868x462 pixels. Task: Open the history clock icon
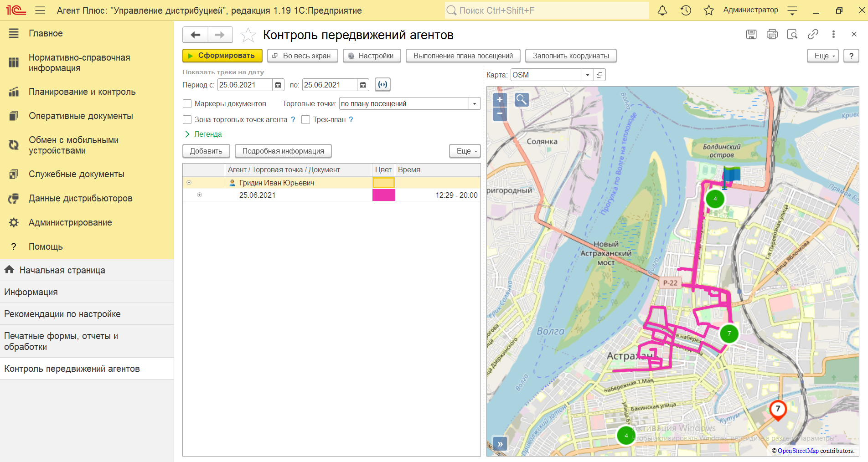click(x=686, y=10)
